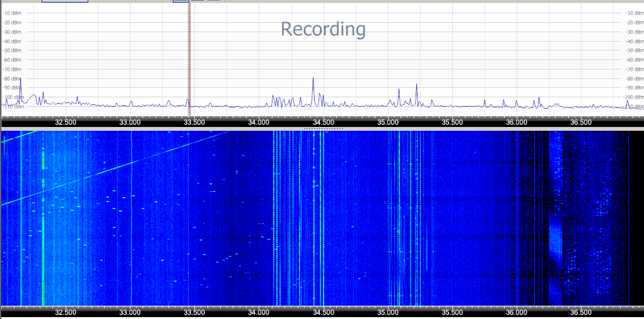Click the 35.000 label on bottom frequency scale
The image size is (644, 319).
tap(388, 312)
